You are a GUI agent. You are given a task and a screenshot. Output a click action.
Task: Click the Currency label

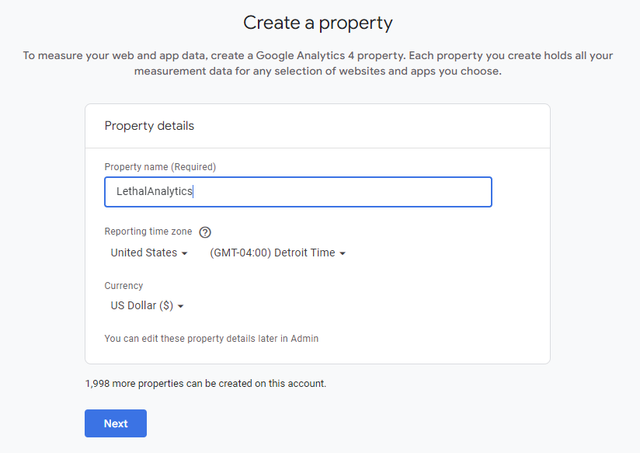[124, 286]
